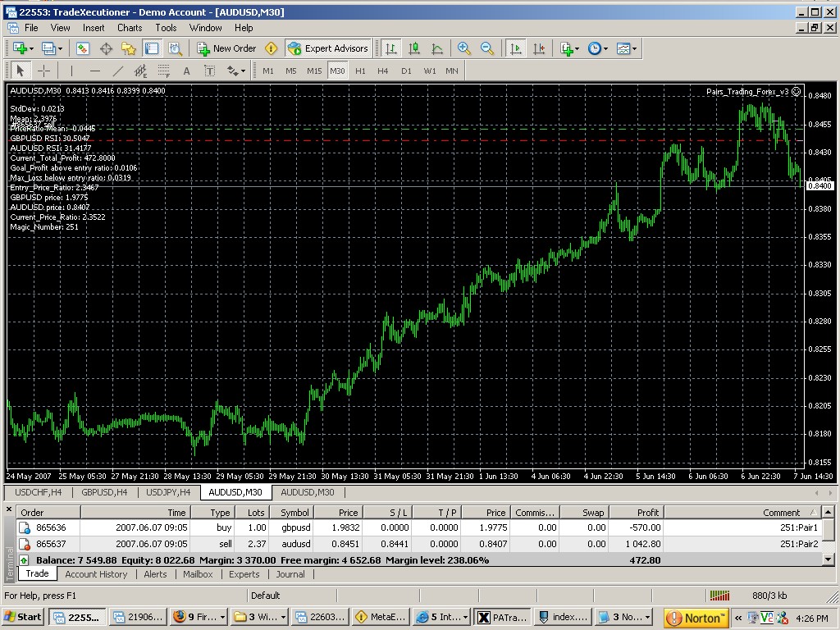
Task: Select the text label tool
Action: coord(209,71)
